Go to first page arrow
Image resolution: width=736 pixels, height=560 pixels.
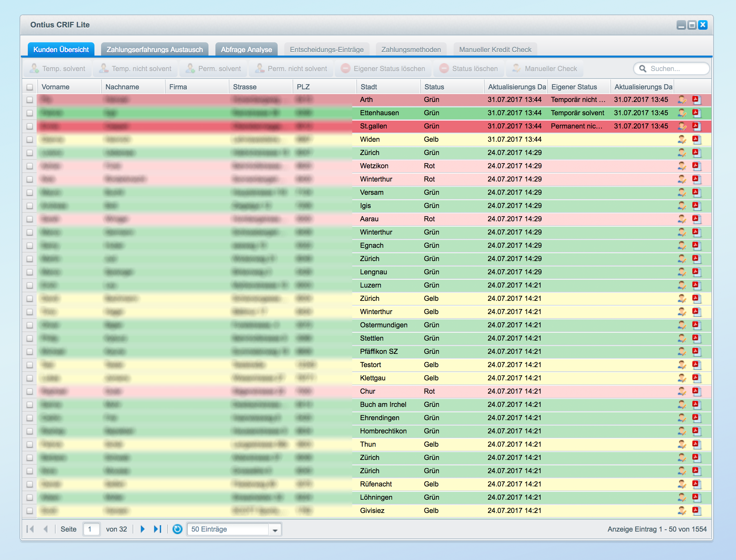[30, 529]
